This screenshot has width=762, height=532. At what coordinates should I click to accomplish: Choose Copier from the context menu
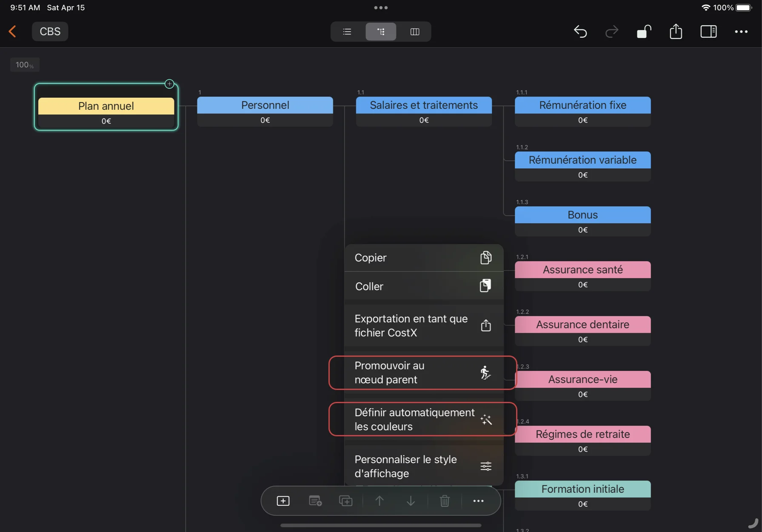click(423, 258)
